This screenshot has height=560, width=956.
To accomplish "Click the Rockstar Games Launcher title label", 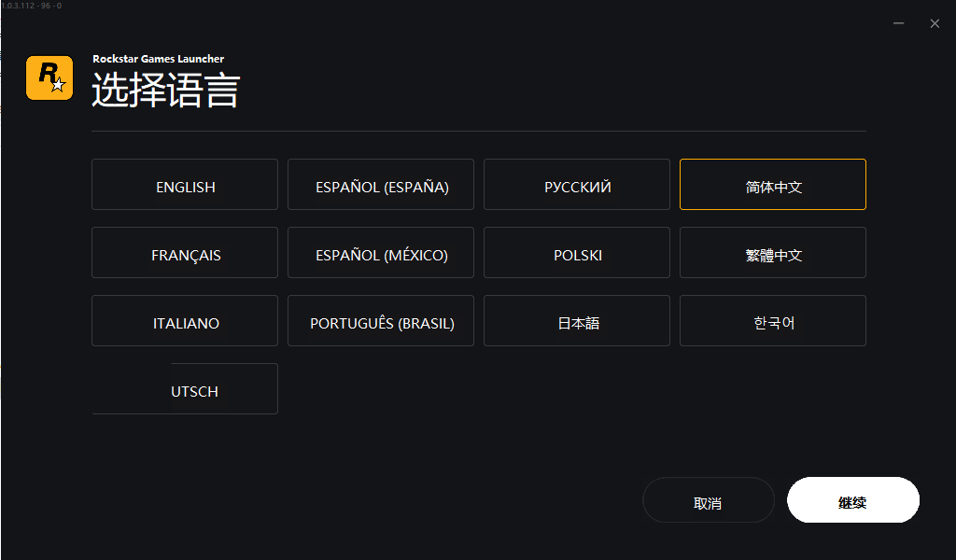I will tap(158, 59).
